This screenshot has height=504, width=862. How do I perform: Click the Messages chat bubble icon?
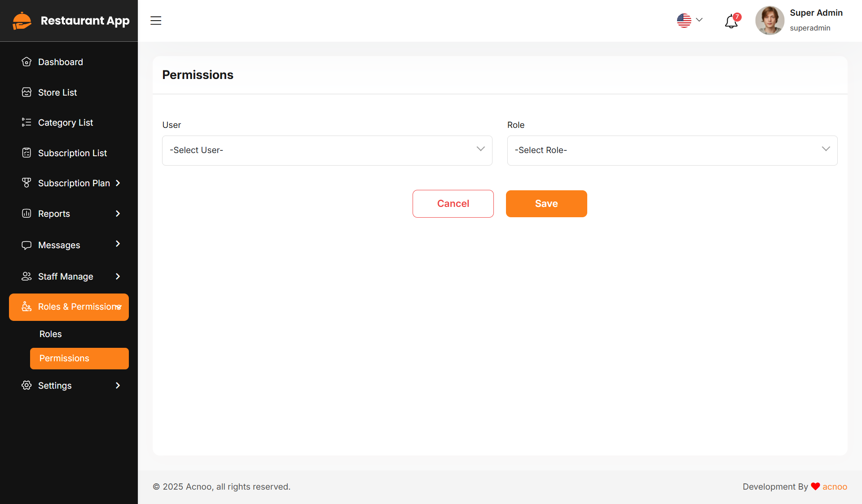click(26, 245)
